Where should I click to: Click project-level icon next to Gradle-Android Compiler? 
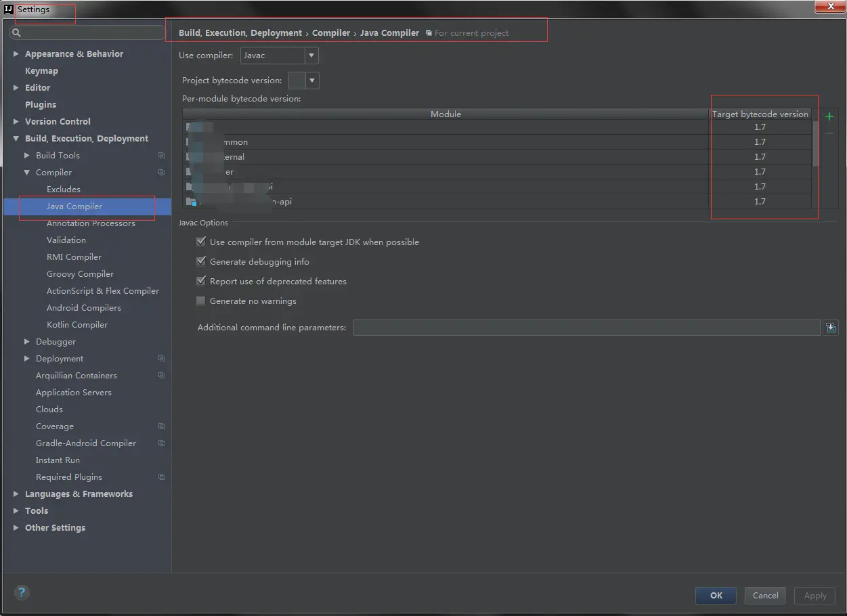click(161, 443)
